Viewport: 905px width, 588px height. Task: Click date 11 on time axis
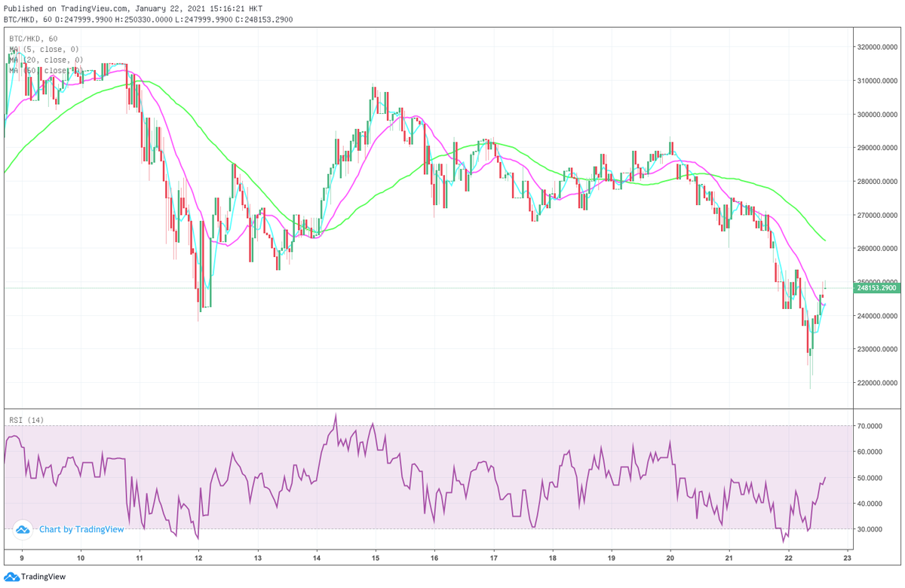pos(139,559)
